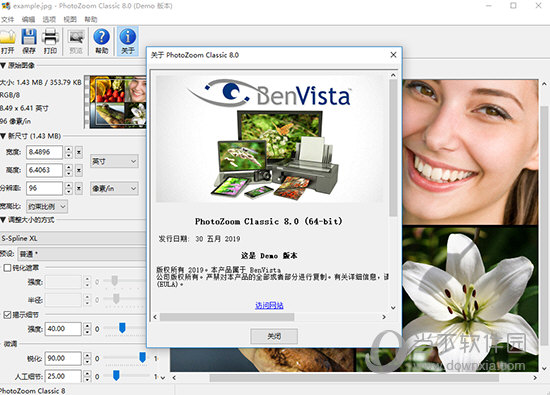Click the lock icon beside 高度 field
Viewport: 550px width, 395px height.
79,170
